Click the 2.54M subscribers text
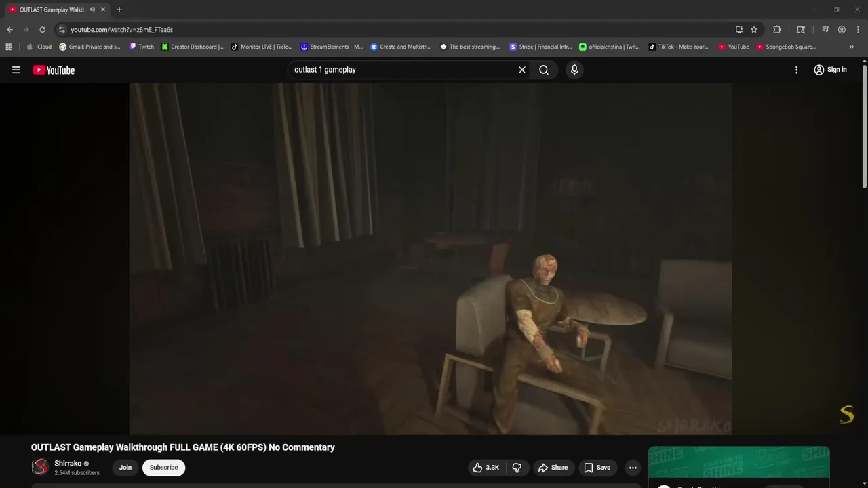 [77, 472]
